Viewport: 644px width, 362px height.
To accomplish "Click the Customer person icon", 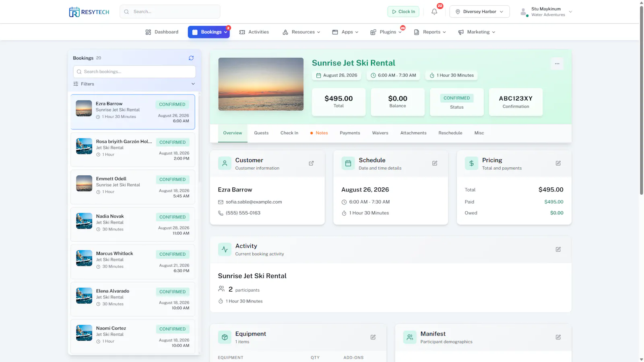I will click(x=225, y=163).
